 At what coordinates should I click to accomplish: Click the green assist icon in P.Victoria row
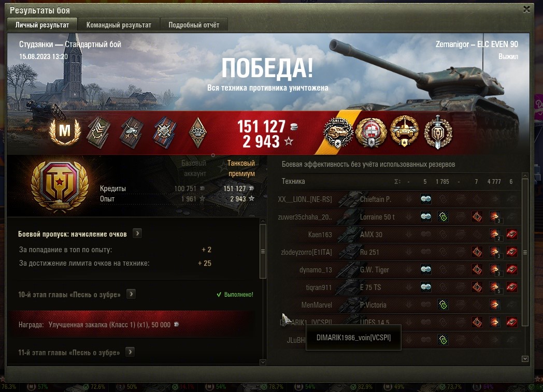[x=443, y=305]
